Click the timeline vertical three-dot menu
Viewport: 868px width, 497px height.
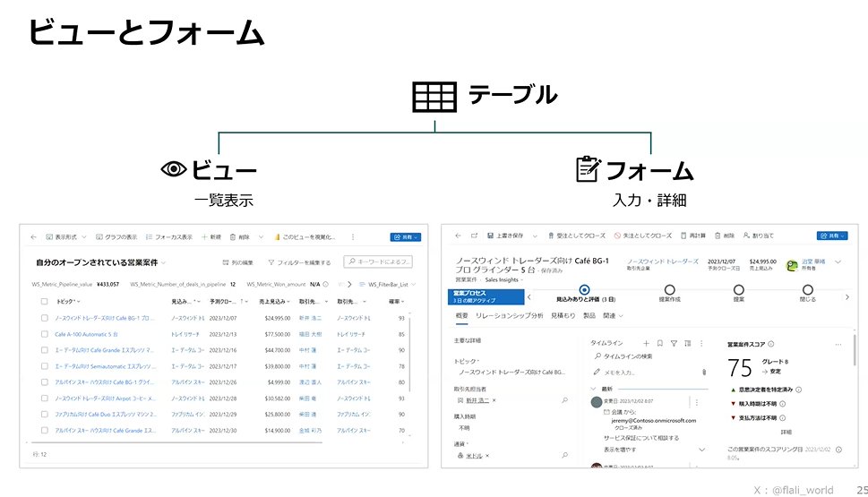point(701,343)
